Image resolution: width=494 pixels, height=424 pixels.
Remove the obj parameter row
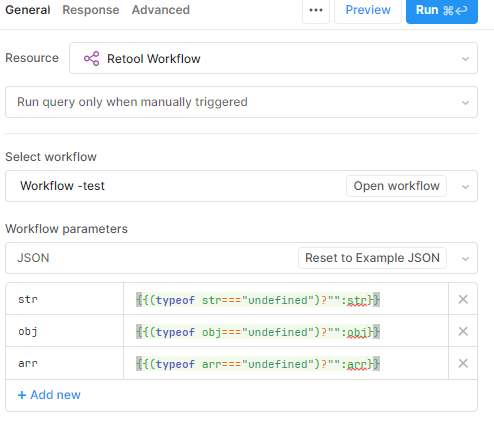tap(463, 331)
